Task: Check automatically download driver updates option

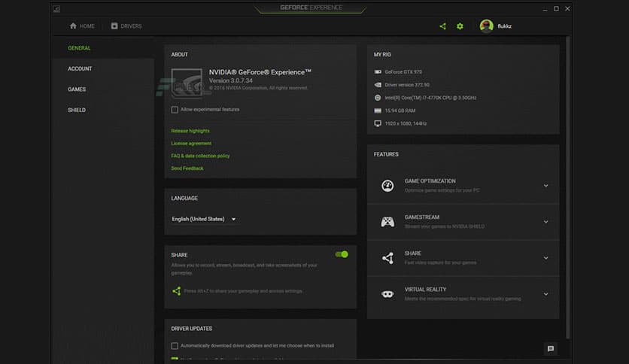Action: coord(175,345)
